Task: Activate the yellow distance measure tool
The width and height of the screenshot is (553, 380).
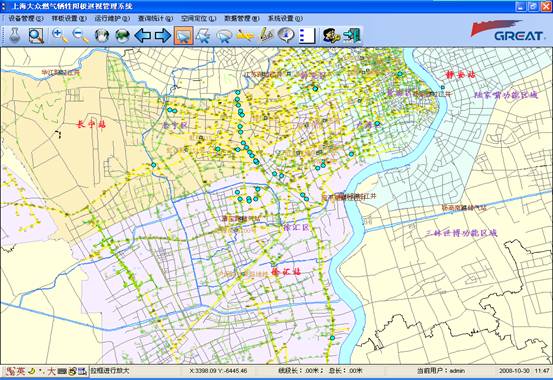Action: pyautogui.click(x=245, y=35)
